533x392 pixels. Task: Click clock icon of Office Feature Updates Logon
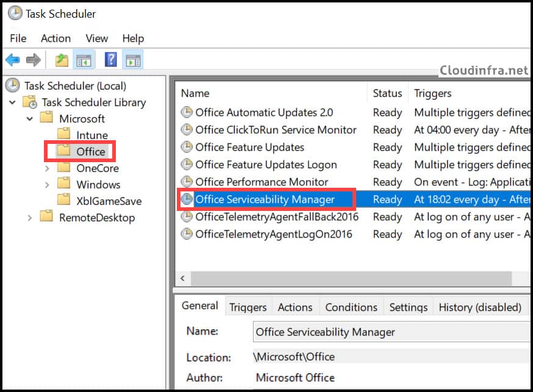[x=187, y=164]
